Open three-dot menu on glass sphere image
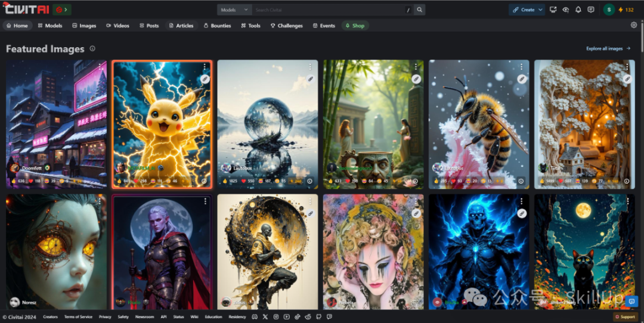The height and width of the screenshot is (323, 644). [310, 67]
